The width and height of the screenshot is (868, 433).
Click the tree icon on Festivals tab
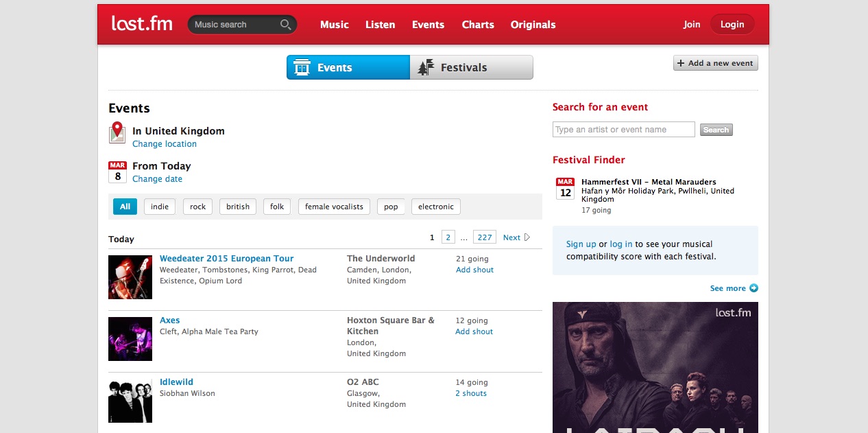426,67
